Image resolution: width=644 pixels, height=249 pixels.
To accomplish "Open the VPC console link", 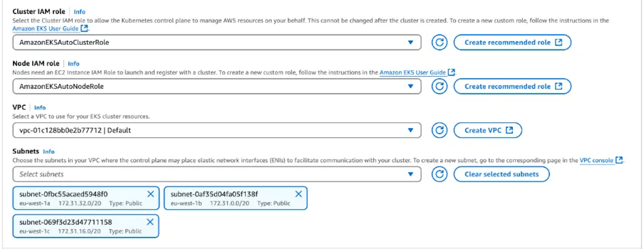I will 601,160.
